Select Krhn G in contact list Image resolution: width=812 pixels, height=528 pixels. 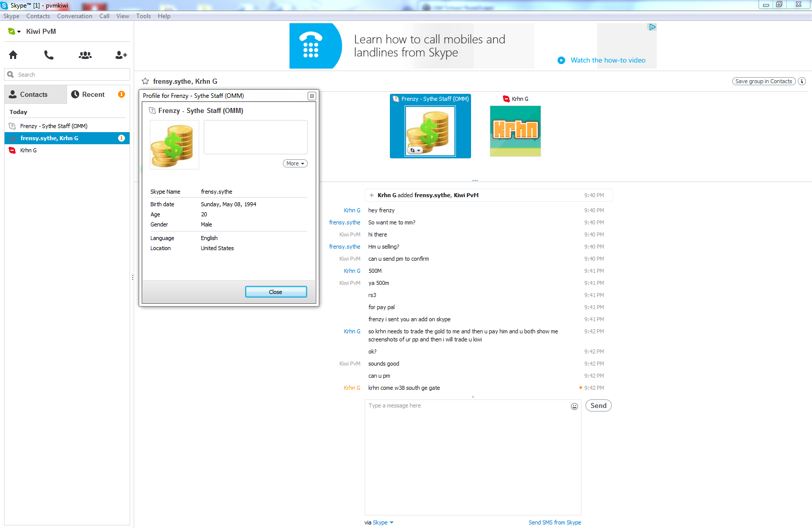(x=67, y=150)
